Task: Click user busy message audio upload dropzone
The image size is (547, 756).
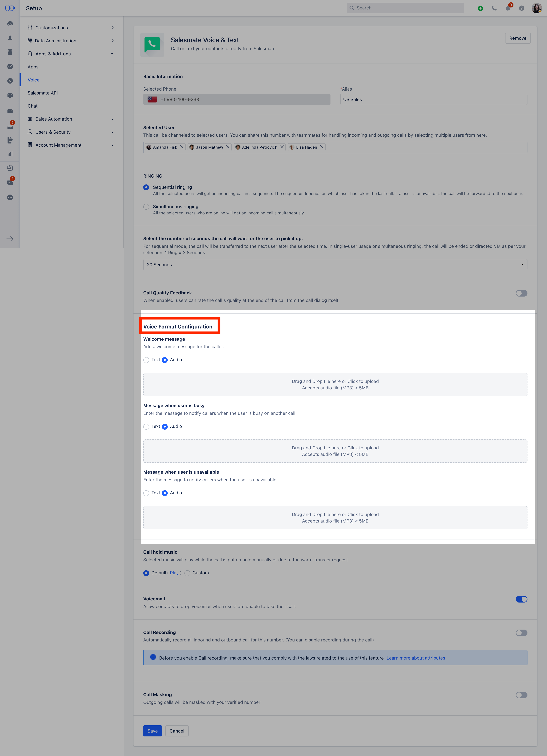Action: point(335,451)
